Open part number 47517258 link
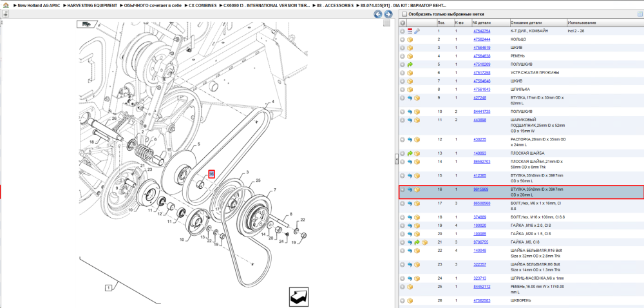This screenshot has width=644, height=308. pyautogui.click(x=482, y=73)
